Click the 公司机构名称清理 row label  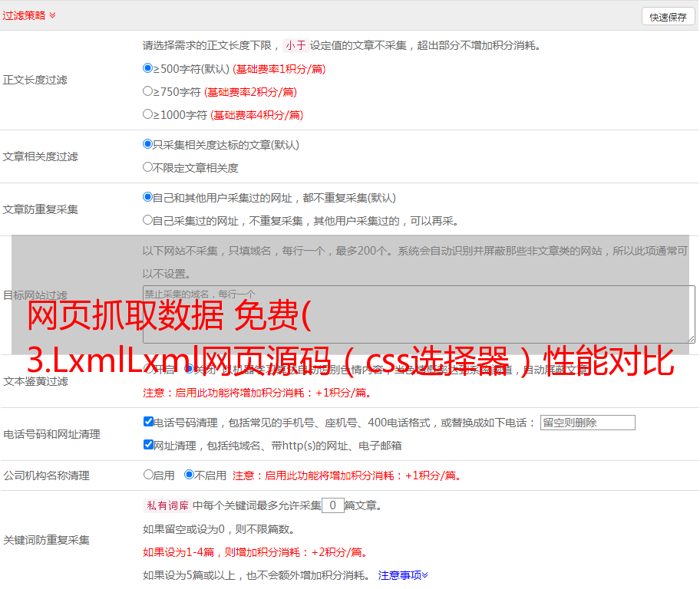(46, 475)
